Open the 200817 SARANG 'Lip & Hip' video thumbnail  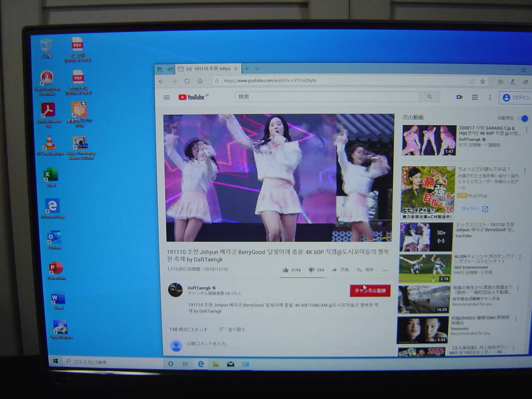point(429,140)
